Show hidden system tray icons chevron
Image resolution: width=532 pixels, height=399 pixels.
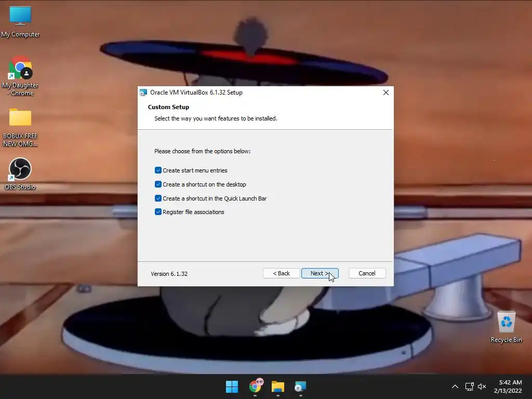coord(455,387)
